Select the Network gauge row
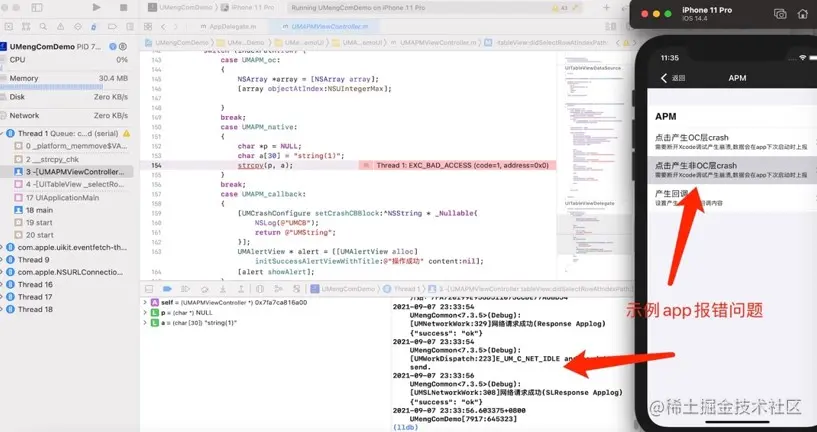This screenshot has width=817, height=432. tap(65, 116)
